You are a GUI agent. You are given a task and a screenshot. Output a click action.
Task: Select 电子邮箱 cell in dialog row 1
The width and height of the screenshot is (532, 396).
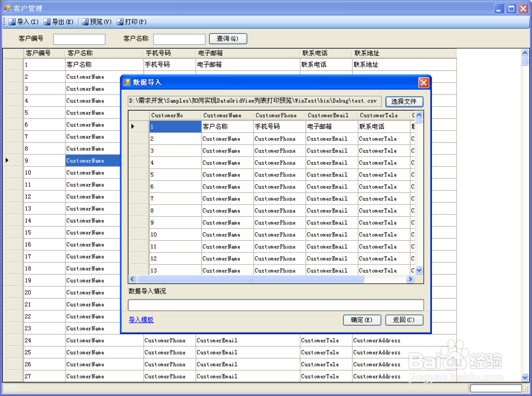(x=332, y=127)
